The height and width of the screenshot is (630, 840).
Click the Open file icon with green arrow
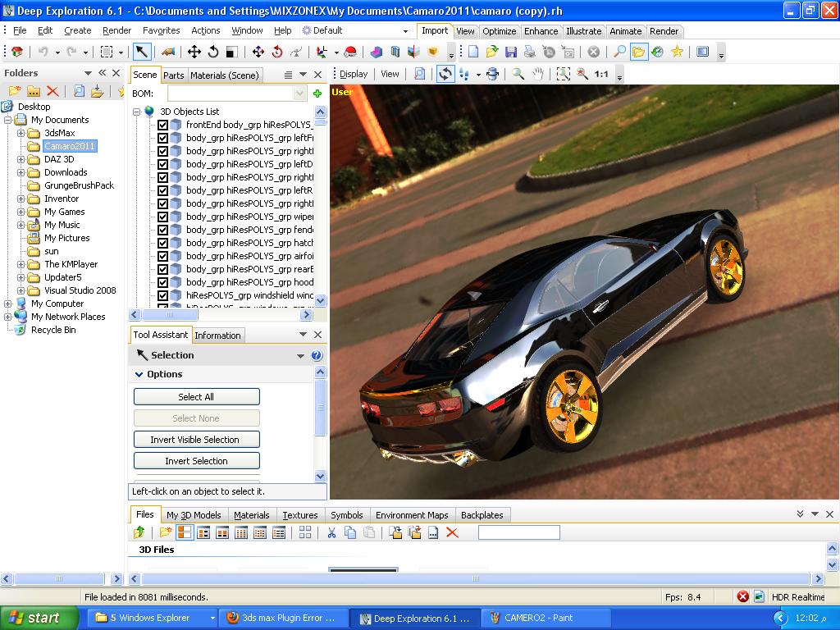click(491, 52)
